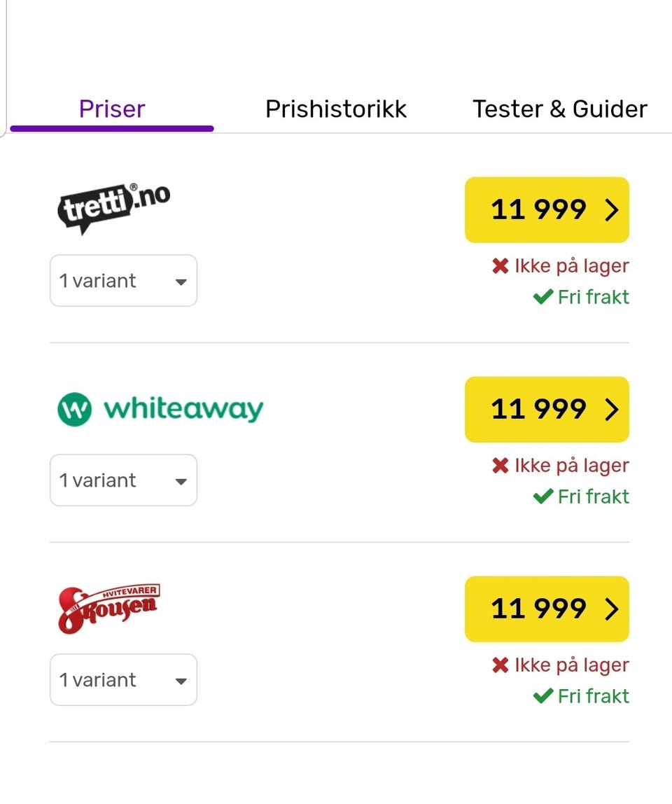Go to tretti.no's 11 999 price offer

(x=547, y=210)
